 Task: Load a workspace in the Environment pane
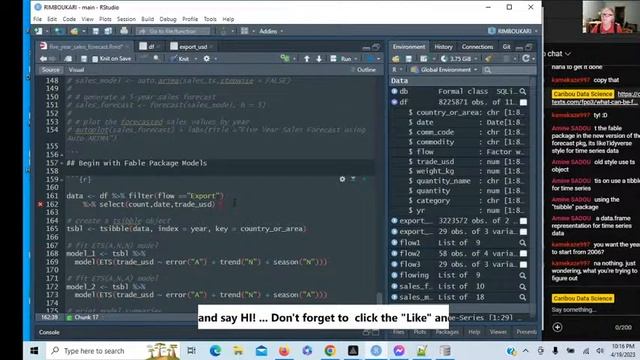(x=396, y=59)
